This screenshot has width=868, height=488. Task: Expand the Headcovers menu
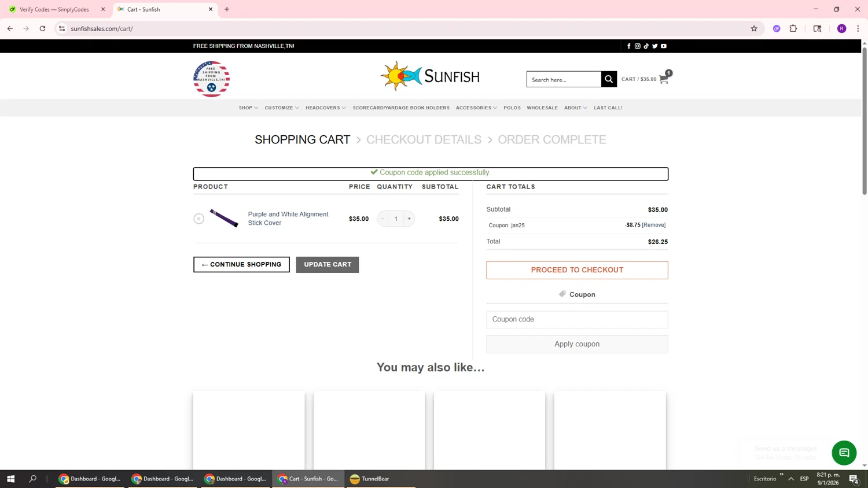tap(326, 108)
